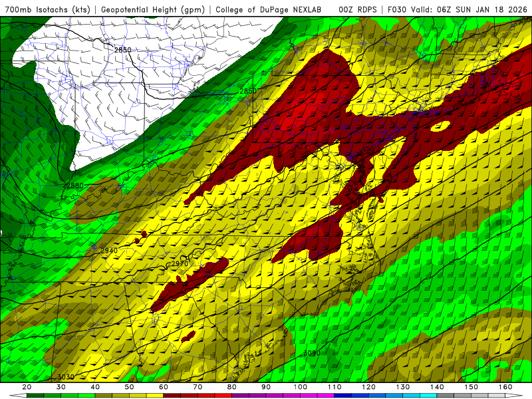532x399 pixels.
Task: Click the colorbar label 90
Action: (266, 387)
